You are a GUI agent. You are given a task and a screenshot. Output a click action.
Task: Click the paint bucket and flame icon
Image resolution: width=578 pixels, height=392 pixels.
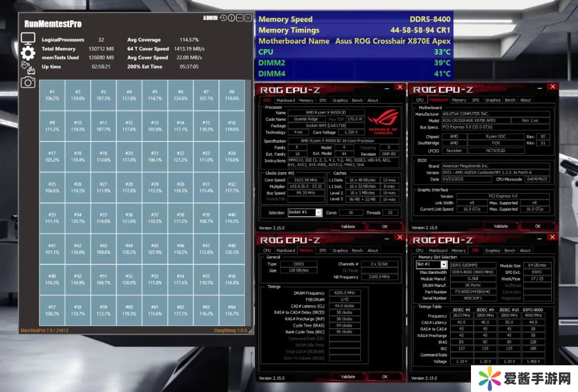27,67
